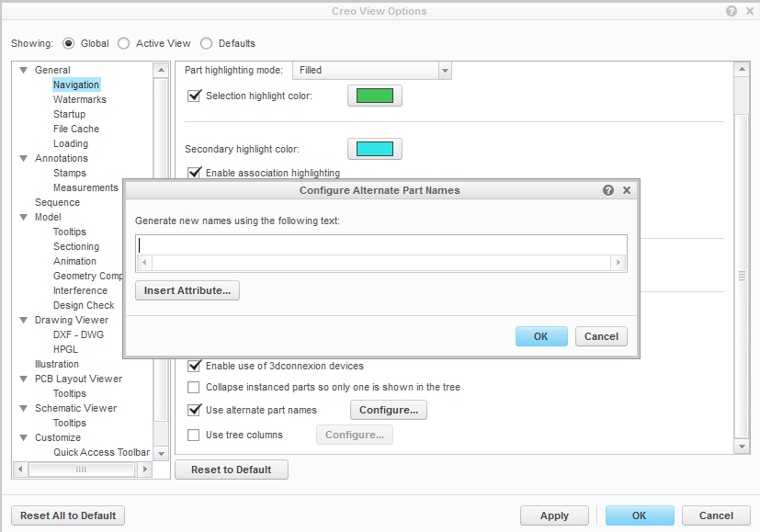Image resolution: width=760 pixels, height=532 pixels.
Task: Select Sectioning under Model
Action: point(76,246)
